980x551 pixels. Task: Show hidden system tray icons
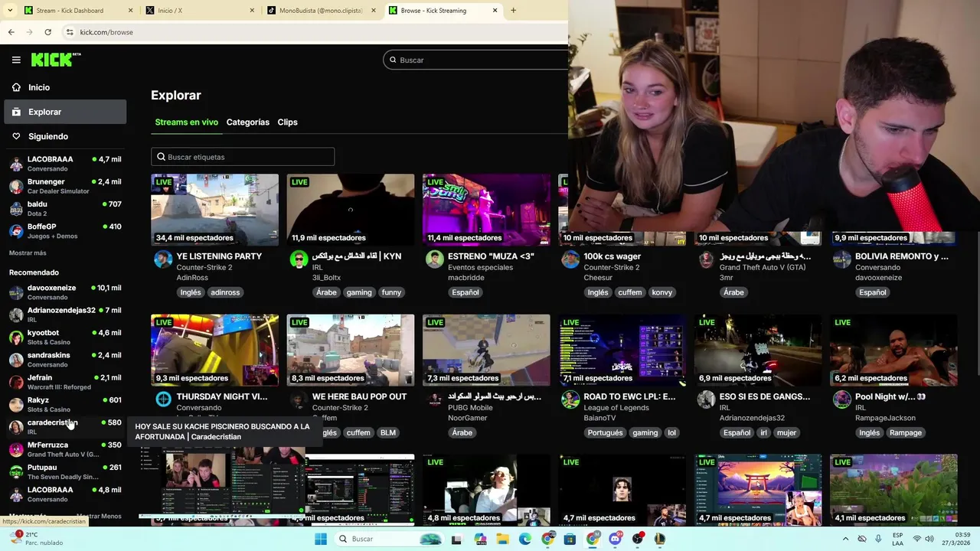[x=845, y=539]
